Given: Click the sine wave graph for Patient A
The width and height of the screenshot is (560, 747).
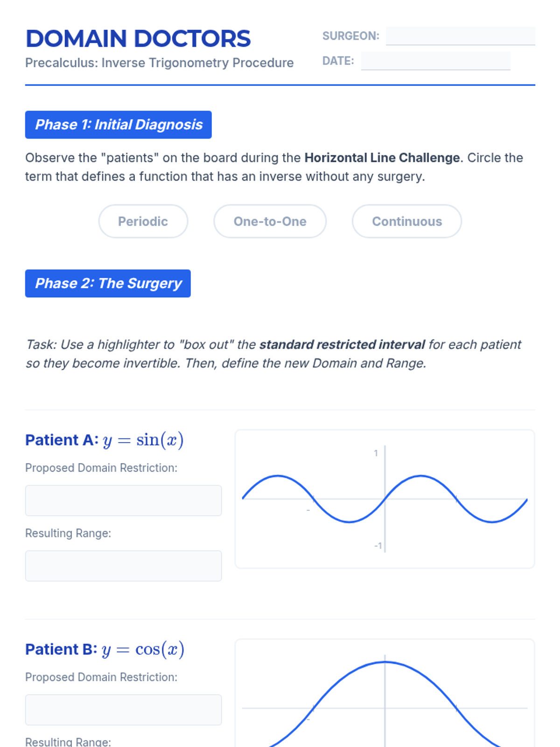Looking at the screenshot, I should 385,499.
